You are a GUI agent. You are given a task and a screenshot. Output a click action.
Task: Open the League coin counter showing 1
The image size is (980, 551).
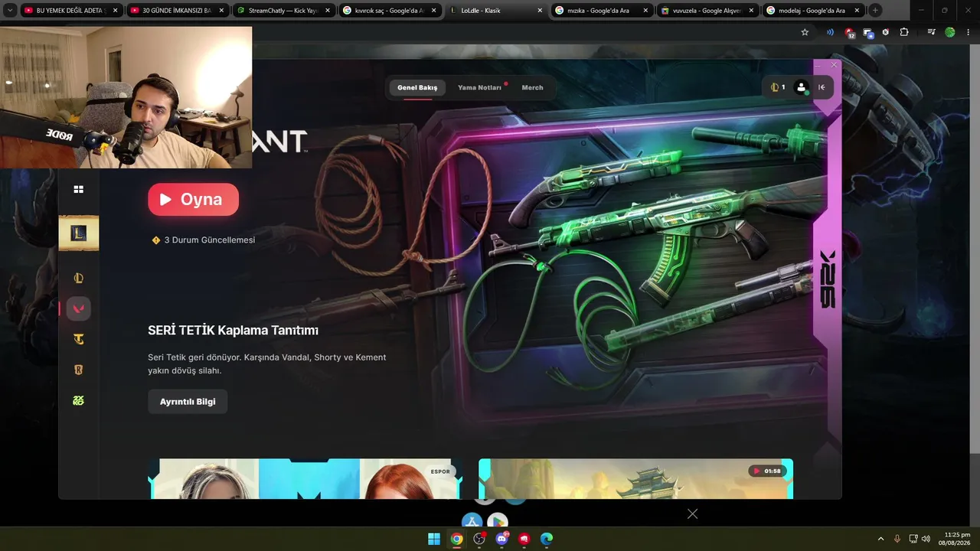click(x=778, y=87)
